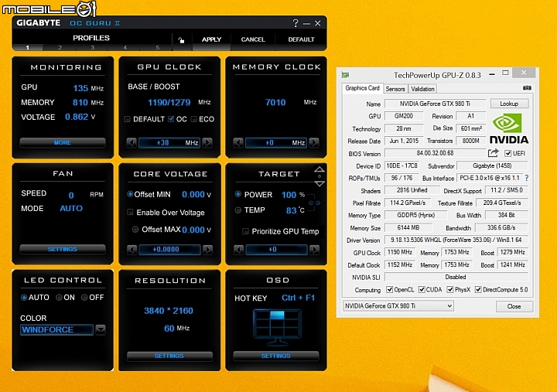The image size is (557, 392).
Task: Decrease target value with left arrow
Action: pyautogui.click(x=239, y=250)
